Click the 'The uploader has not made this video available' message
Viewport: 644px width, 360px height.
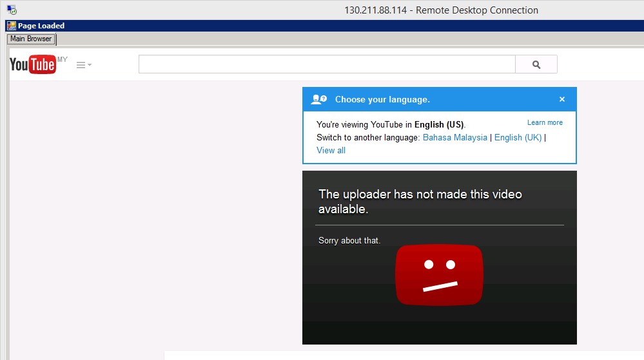[420, 202]
